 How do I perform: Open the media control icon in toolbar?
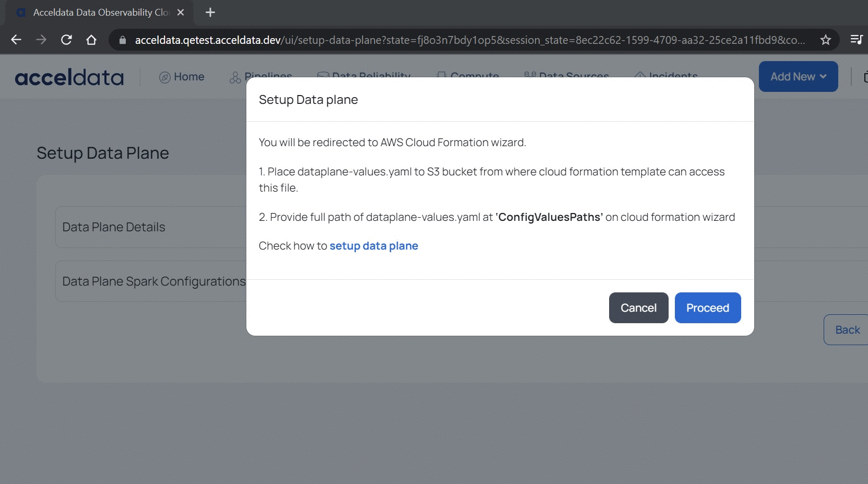pyautogui.click(x=856, y=40)
